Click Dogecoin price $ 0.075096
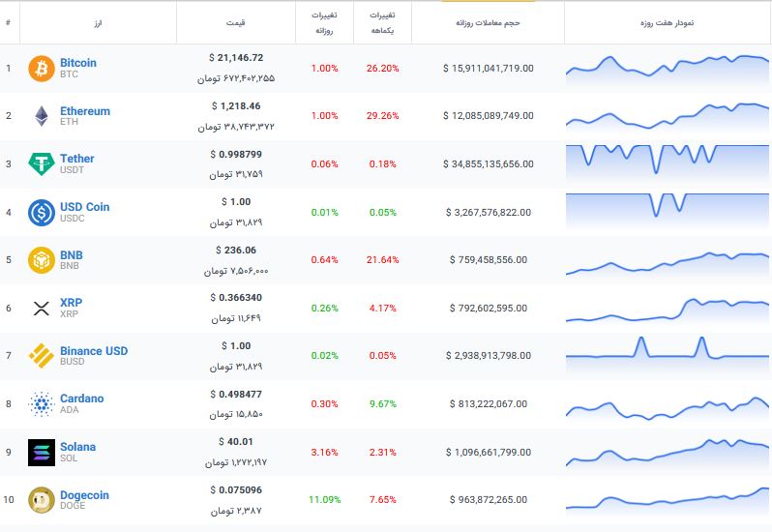Image resolution: width=772 pixels, height=532 pixels. coord(236,490)
